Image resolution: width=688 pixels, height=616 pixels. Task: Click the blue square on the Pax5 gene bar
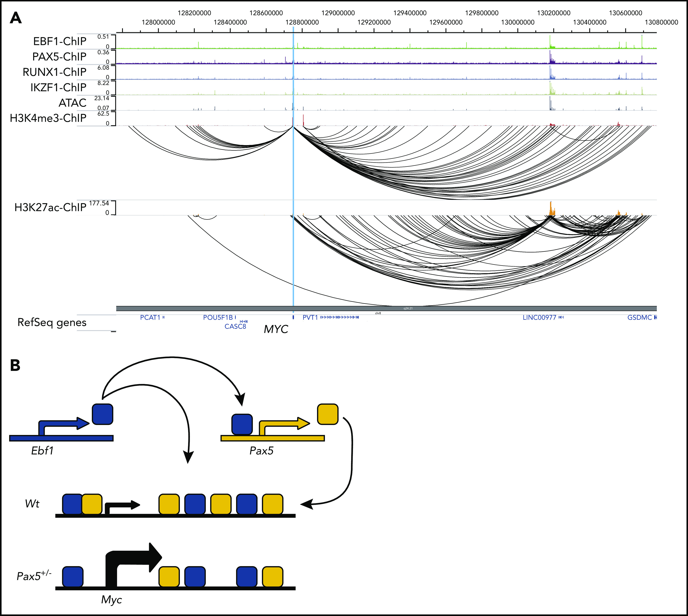pyautogui.click(x=242, y=424)
